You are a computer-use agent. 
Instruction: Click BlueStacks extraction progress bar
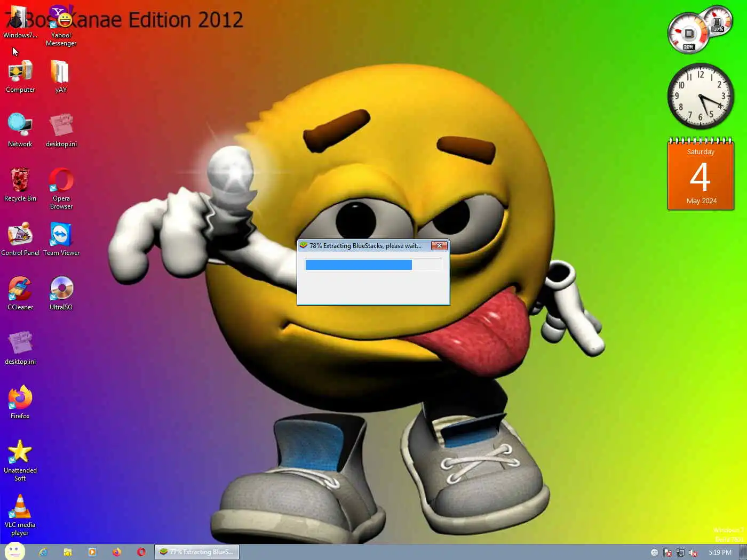[x=373, y=265]
